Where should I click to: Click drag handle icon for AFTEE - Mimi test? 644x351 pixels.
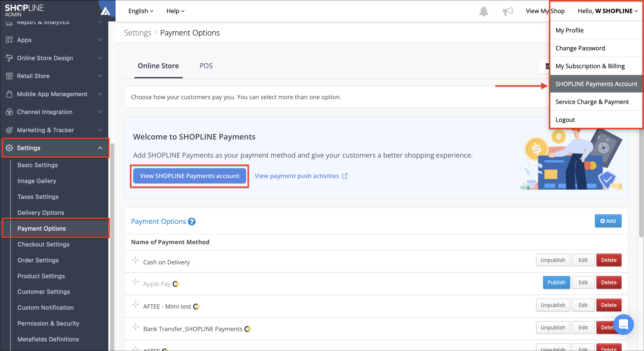coord(135,304)
